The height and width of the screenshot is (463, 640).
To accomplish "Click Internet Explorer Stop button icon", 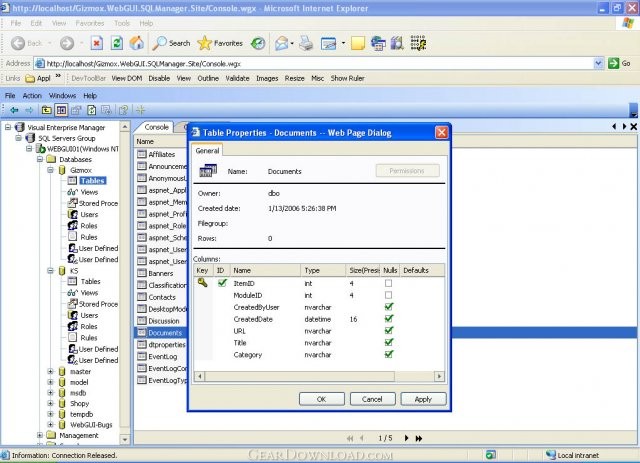I will 97,43.
